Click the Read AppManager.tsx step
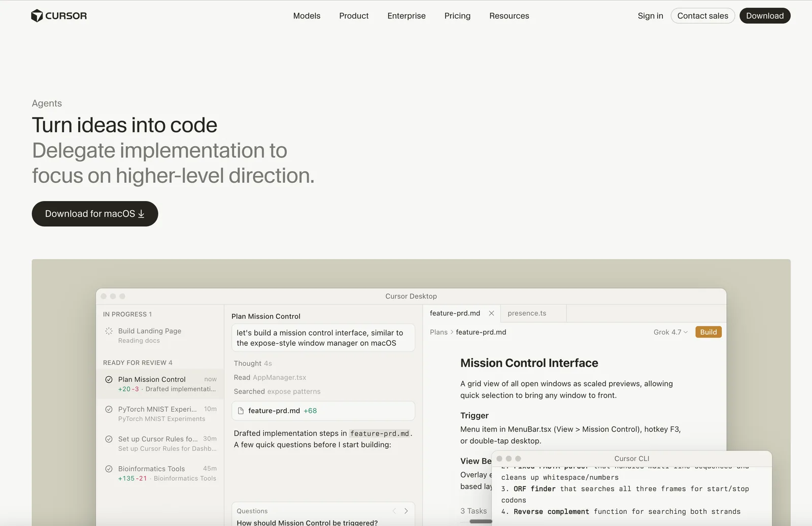Viewport: 812px width, 526px height. [270, 378]
